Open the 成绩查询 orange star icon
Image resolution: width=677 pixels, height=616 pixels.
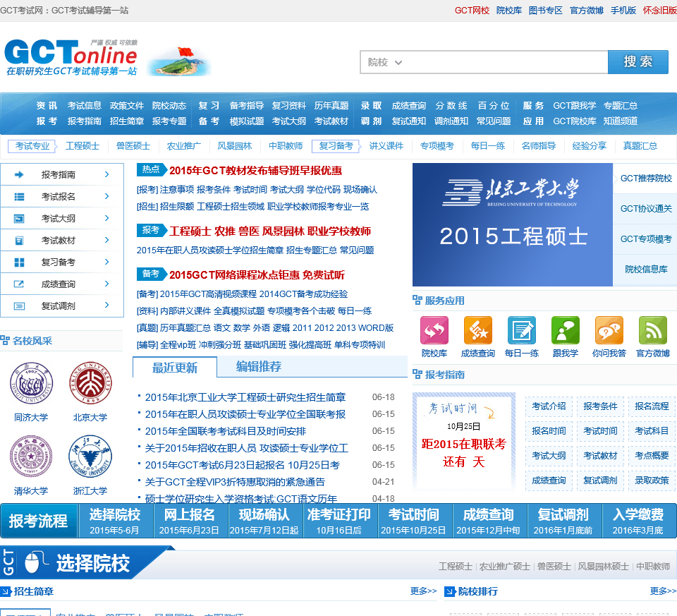point(478,330)
